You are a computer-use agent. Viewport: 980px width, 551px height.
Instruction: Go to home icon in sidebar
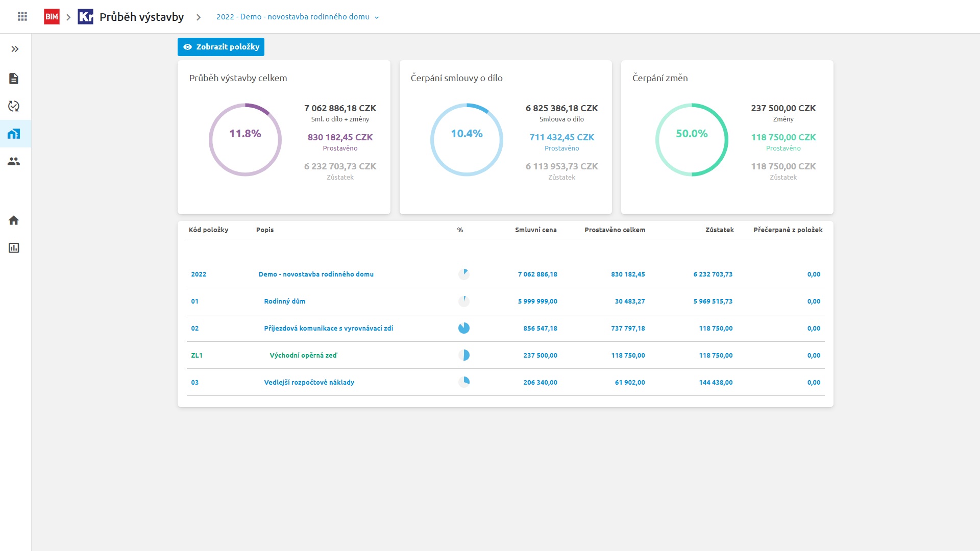tap(14, 220)
